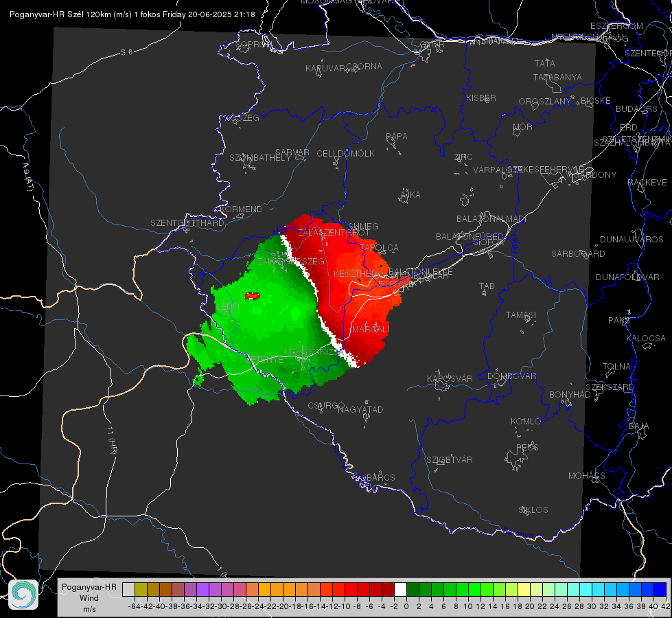Click the KAPOSVAR town label

coord(450,378)
